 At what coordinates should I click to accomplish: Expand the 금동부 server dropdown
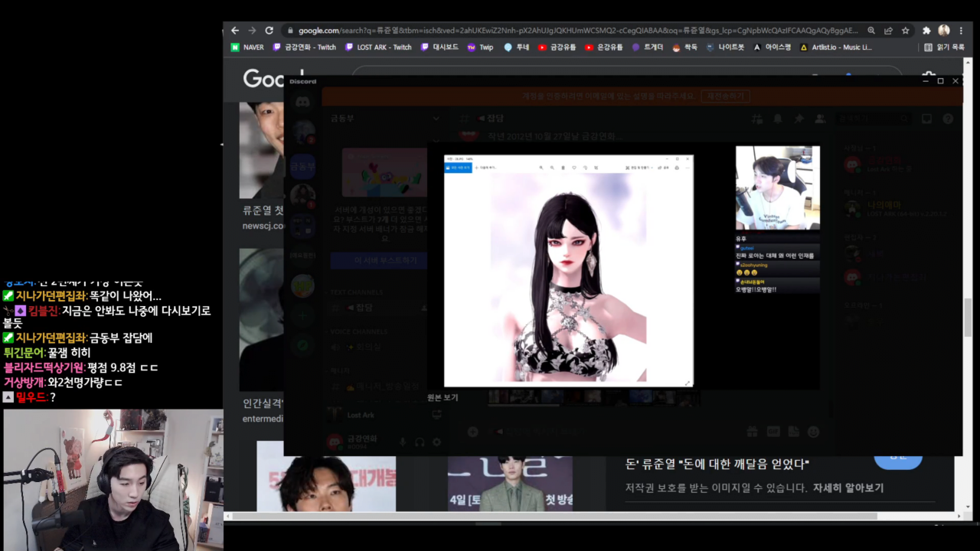[x=436, y=119]
